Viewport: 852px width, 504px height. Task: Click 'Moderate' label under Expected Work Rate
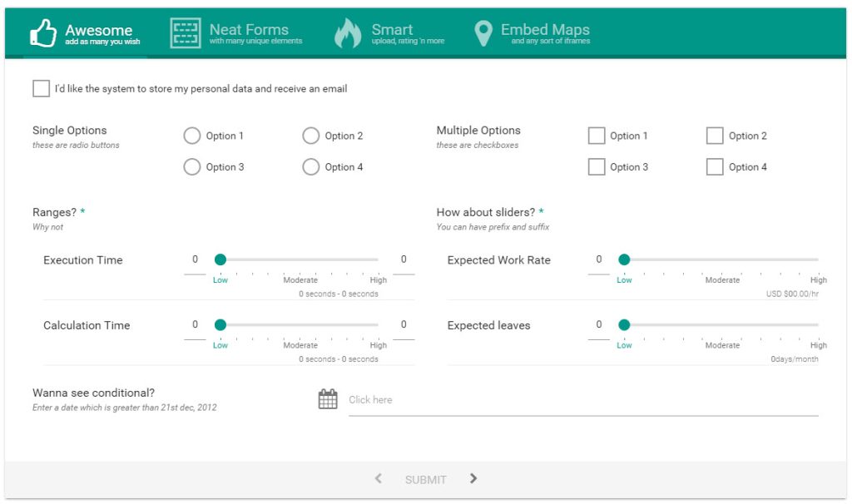[723, 280]
